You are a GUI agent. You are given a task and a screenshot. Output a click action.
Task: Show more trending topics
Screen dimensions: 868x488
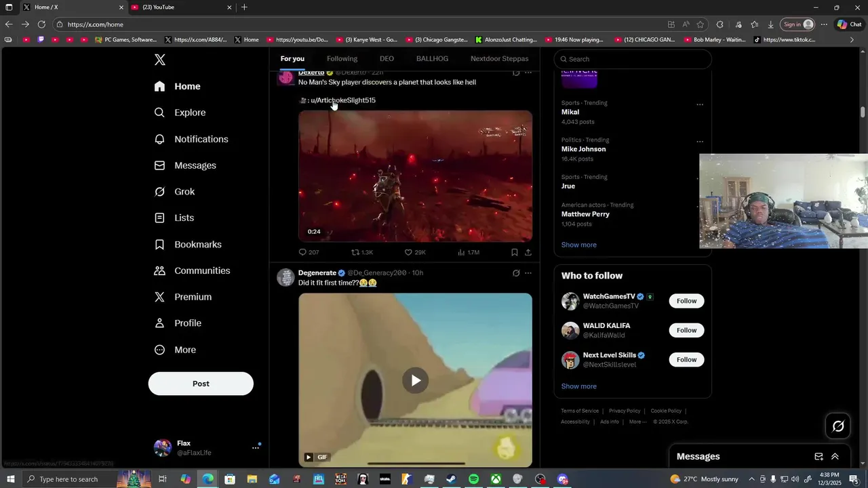tap(578, 245)
